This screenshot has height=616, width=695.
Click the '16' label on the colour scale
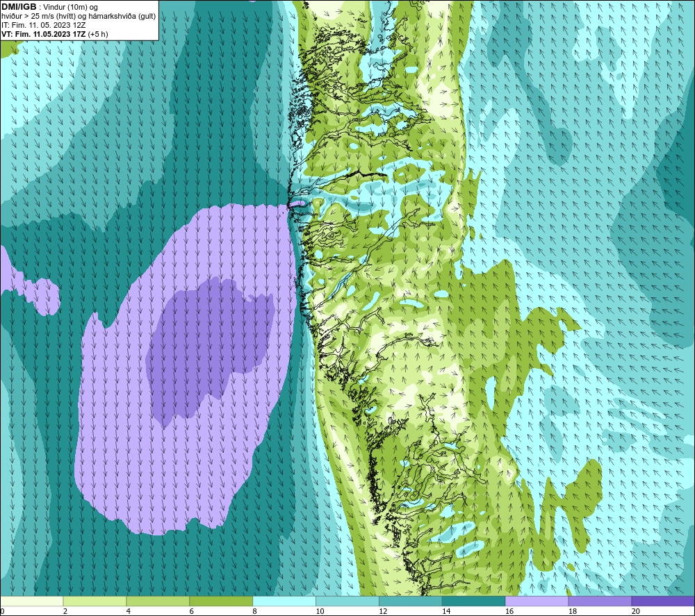pos(509,611)
